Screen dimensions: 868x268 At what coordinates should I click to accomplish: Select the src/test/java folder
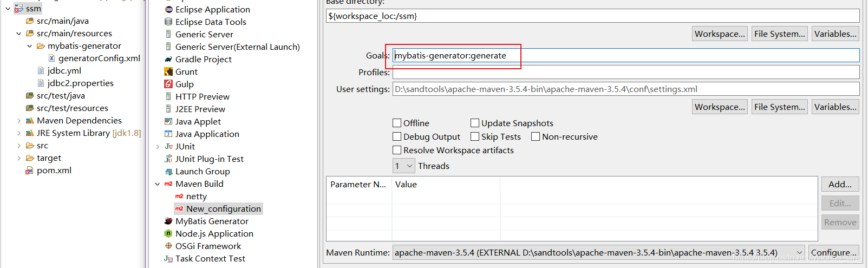[61, 96]
